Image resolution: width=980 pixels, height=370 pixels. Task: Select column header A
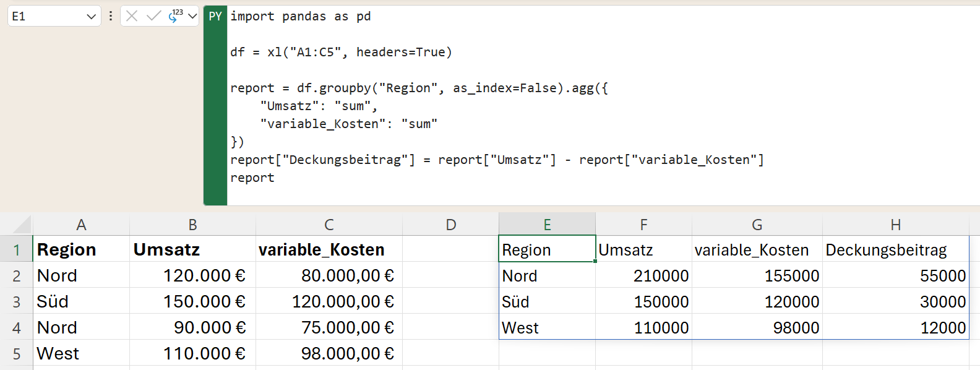click(x=81, y=225)
